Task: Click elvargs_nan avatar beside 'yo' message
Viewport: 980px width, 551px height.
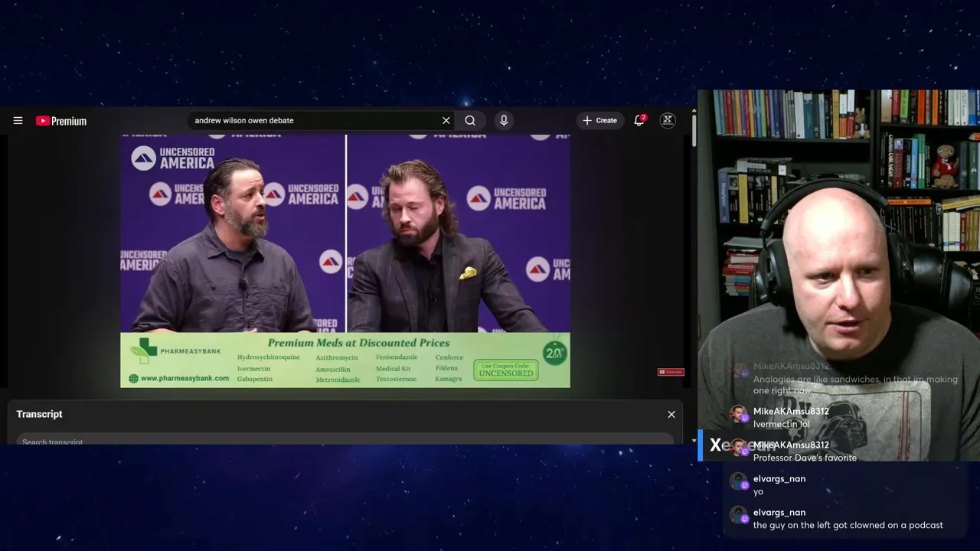Action: point(738,481)
